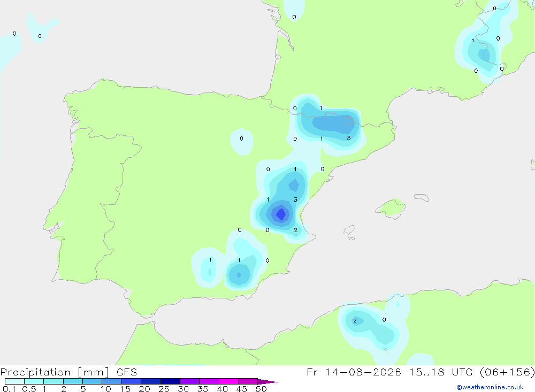Click the '50' legend scale label
The height and width of the screenshot is (392, 535).
point(261,389)
